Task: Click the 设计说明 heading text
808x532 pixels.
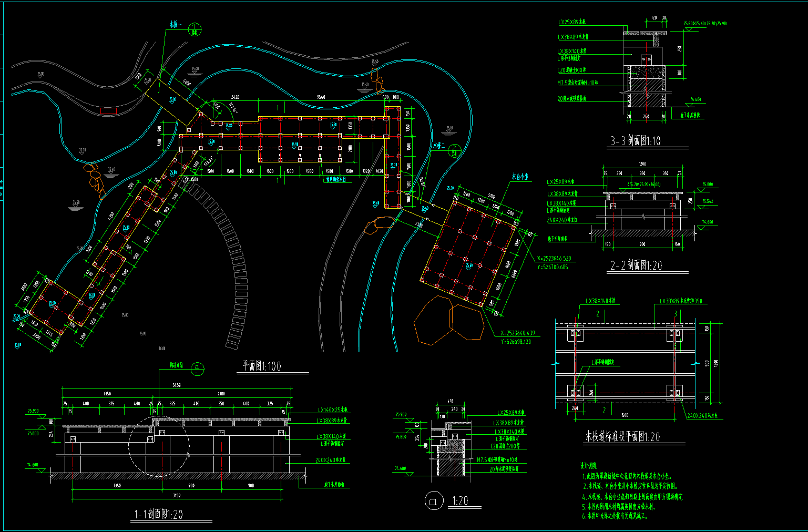Action: tap(589, 466)
